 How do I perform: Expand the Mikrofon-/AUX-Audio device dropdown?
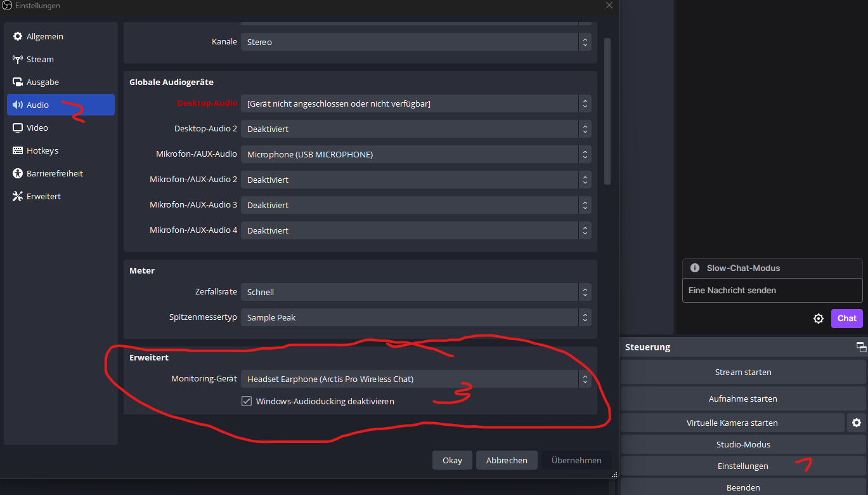click(x=416, y=154)
